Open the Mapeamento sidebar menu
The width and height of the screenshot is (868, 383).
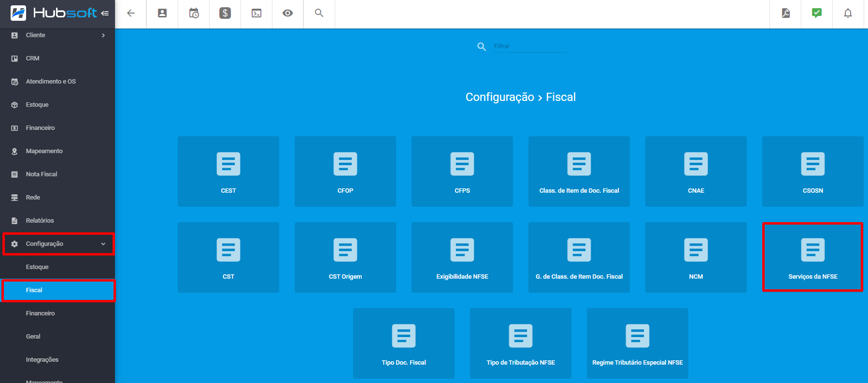tap(57, 151)
